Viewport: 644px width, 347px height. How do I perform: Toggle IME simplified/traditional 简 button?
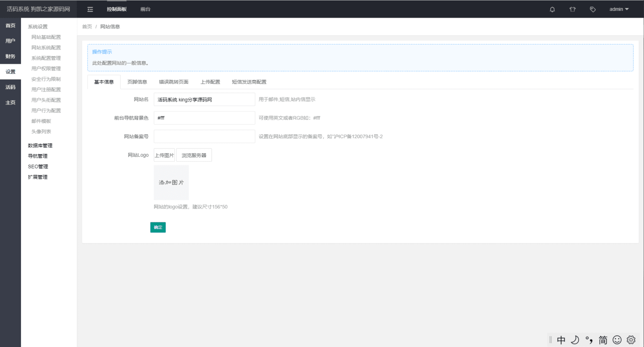click(603, 340)
